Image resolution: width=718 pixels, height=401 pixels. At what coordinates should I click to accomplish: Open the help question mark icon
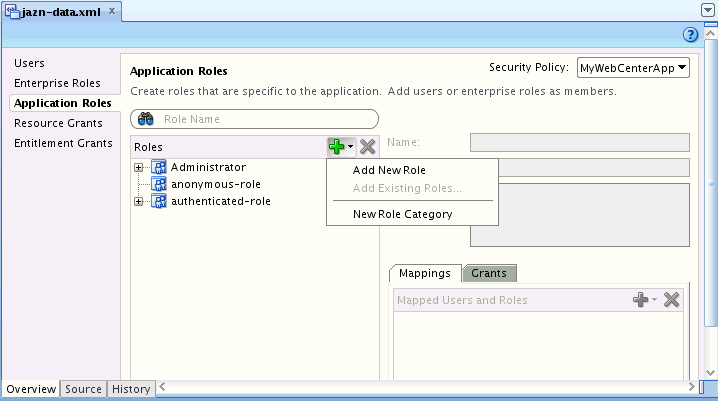pos(690,35)
